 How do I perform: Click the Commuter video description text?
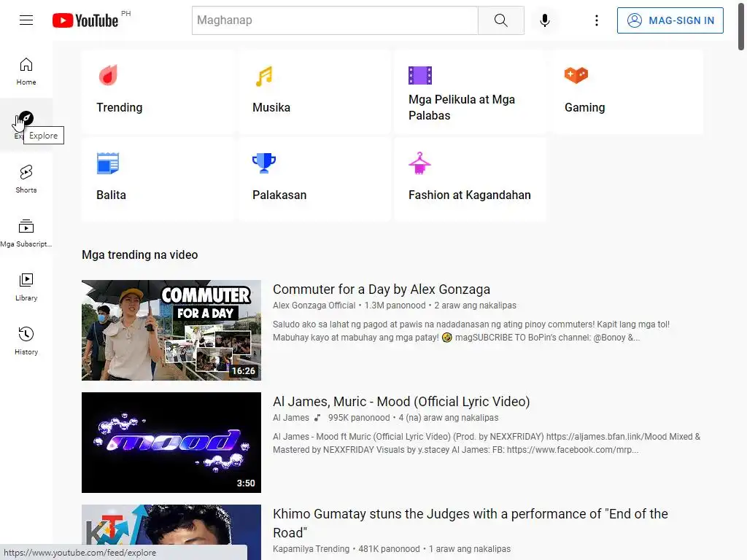click(x=471, y=331)
